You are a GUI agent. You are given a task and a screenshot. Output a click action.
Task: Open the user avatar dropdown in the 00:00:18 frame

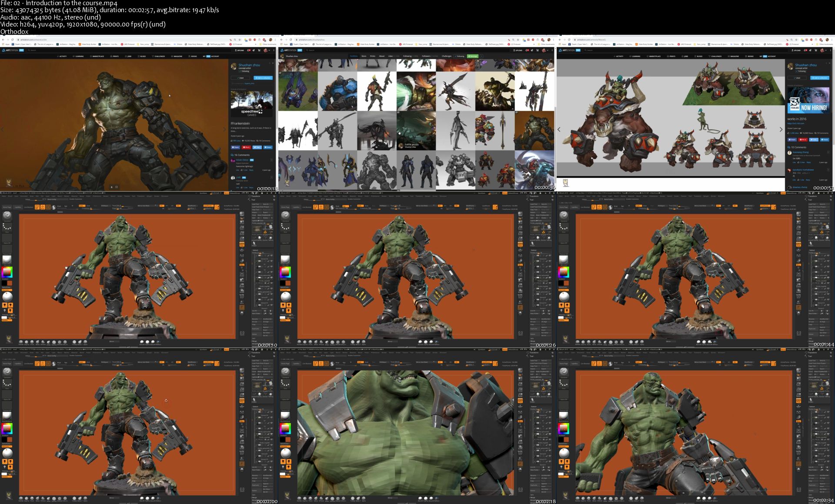[267, 50]
